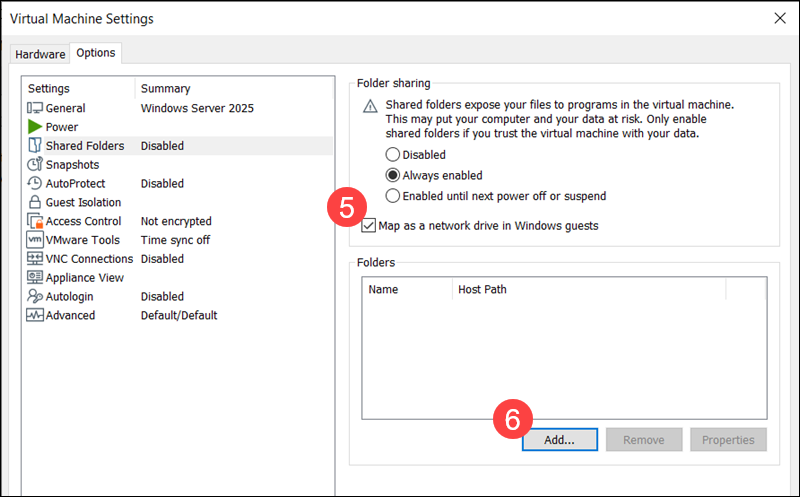Click the Snapshots icon in settings list
The height and width of the screenshot is (497, 800).
[35, 165]
